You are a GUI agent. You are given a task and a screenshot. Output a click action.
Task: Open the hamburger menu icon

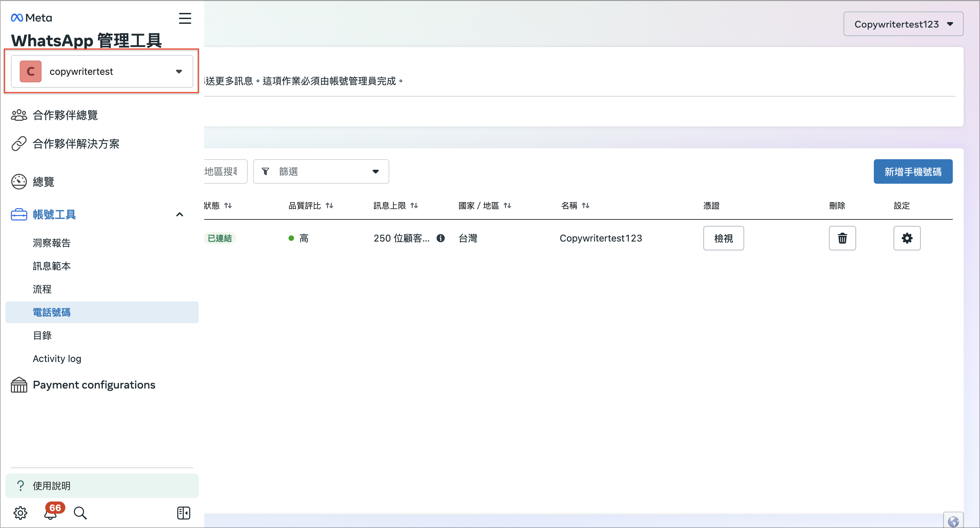tap(185, 18)
